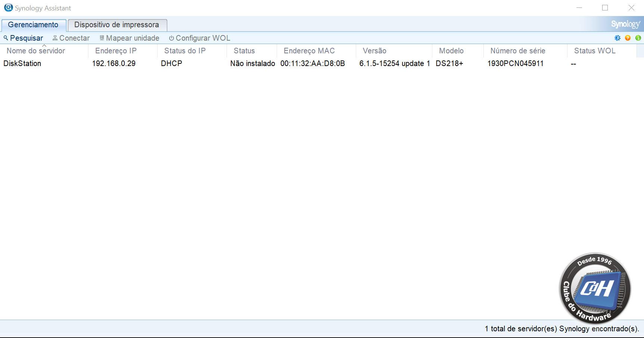This screenshot has height=338, width=644.
Task: Click IP address 192.168.0.29
Action: tap(114, 63)
